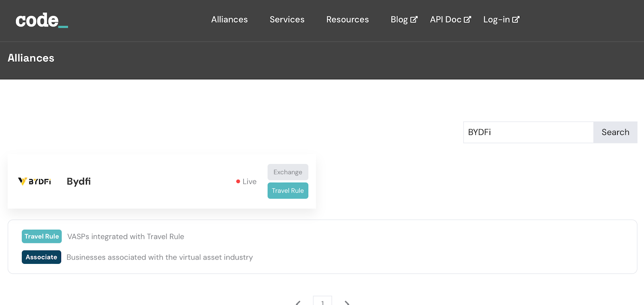The height and width of the screenshot is (305, 644).
Task: Click the Exchange tag on Bydfi card
Action: pyautogui.click(x=288, y=172)
